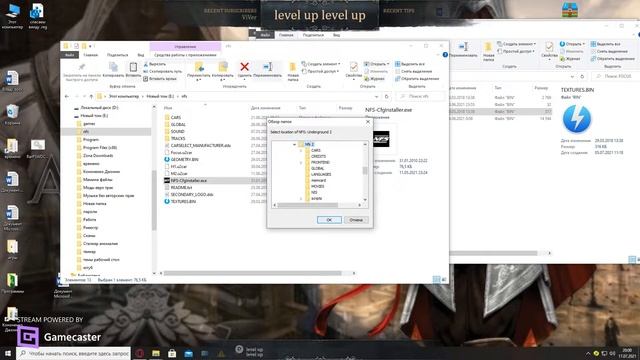
Task: Open address history dropdown in back Explorer window
Action: (x=572, y=76)
